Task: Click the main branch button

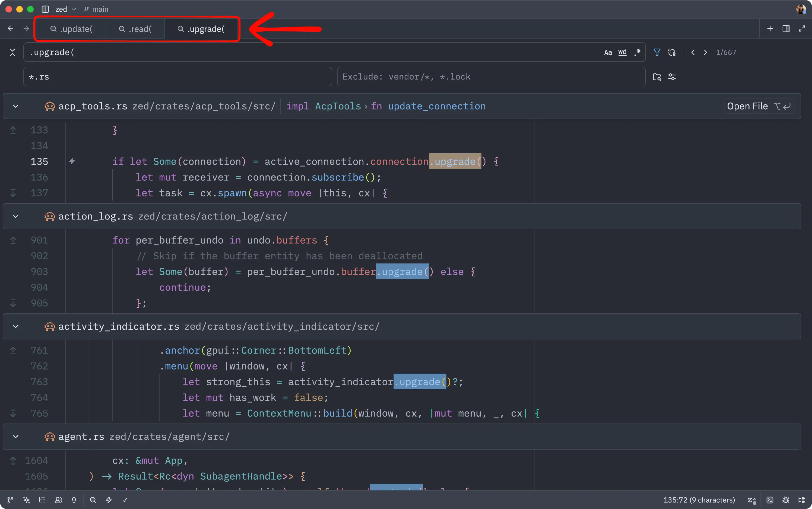Action: [96, 9]
